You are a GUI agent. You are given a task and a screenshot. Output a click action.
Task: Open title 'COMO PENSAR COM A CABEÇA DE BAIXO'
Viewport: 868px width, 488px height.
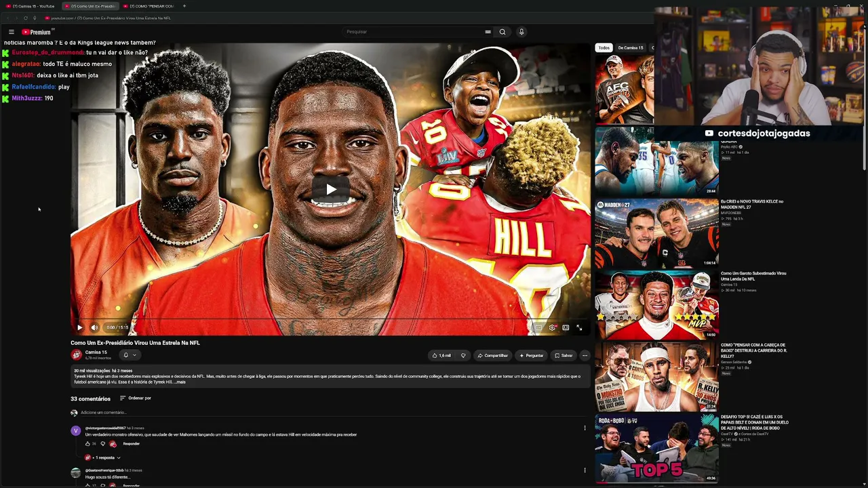pos(754,350)
